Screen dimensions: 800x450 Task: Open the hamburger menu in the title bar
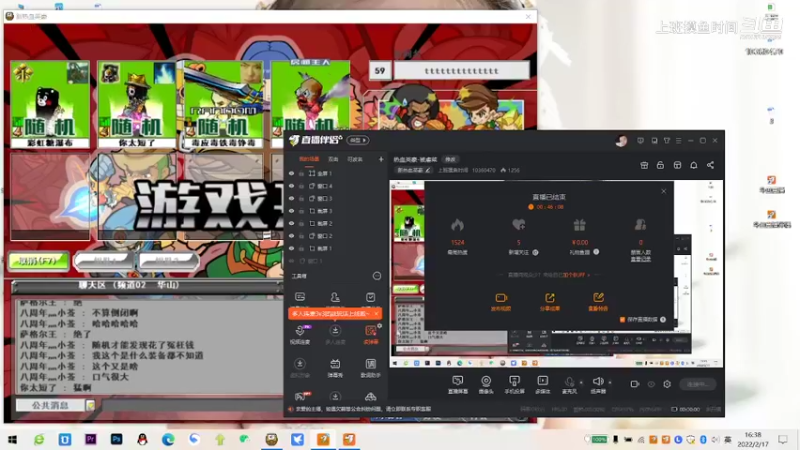679,141
